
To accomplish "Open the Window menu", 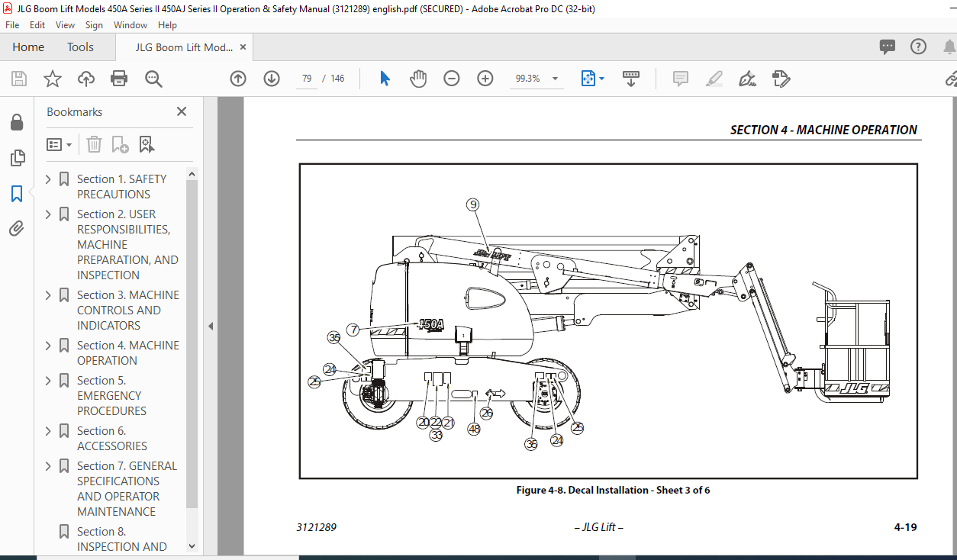I will 130,25.
